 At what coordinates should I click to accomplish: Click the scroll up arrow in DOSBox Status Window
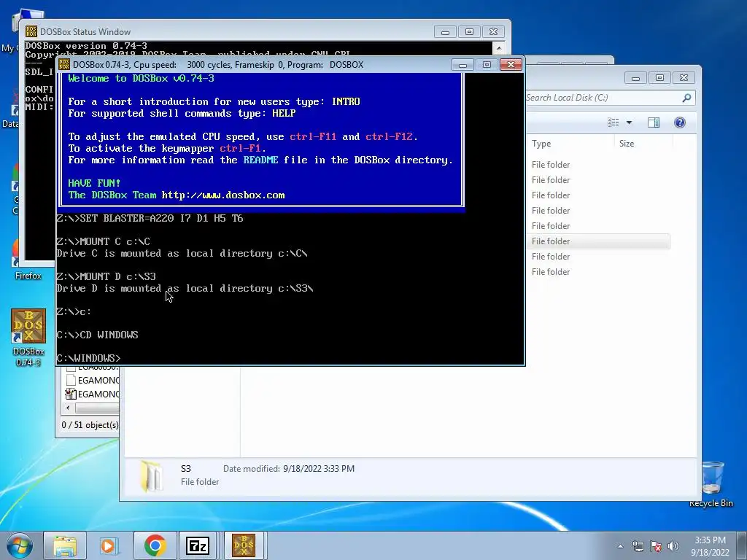point(499,47)
